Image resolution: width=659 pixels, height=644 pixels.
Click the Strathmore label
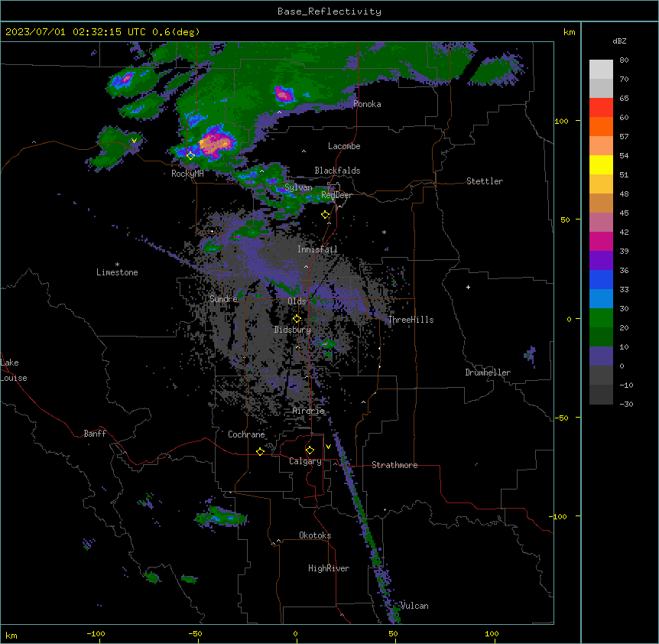[394, 465]
